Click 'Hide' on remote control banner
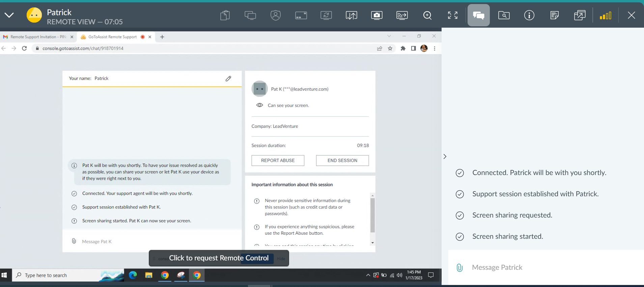The width and height of the screenshot is (644, 287). point(281,259)
